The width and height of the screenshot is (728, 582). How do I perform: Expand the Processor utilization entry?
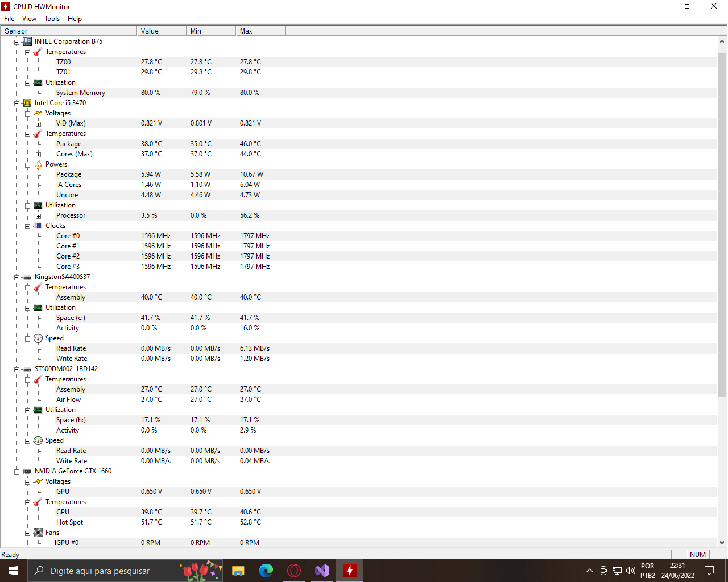39,216
